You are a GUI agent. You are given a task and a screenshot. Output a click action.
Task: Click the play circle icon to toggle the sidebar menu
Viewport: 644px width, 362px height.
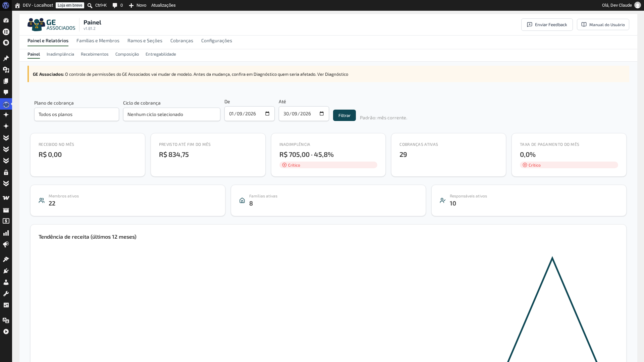pyautogui.click(x=6, y=331)
